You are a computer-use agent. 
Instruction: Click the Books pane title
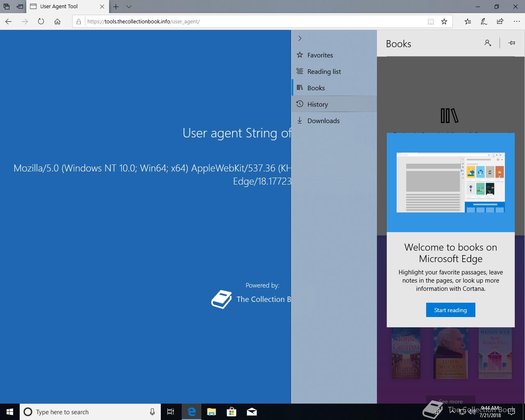point(398,44)
